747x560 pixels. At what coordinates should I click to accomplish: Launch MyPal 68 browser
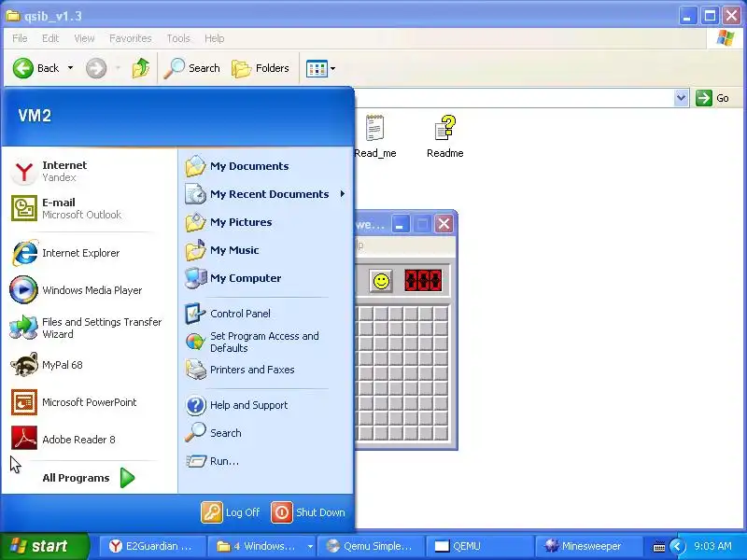[x=89, y=365]
